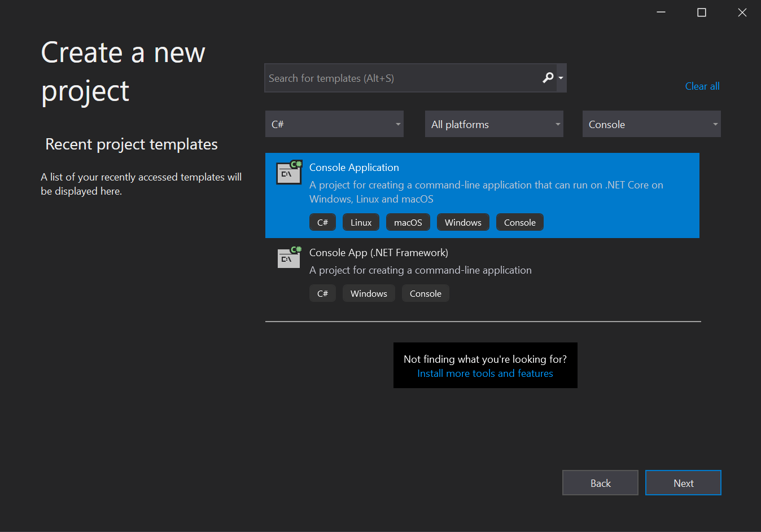Click the Clear all link
Screen dimensions: 761x532
(x=702, y=86)
